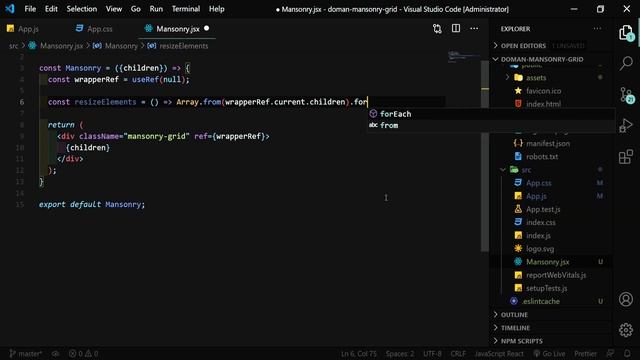
Task: Choose forEach from the suggestion list
Action: click(x=491, y=114)
